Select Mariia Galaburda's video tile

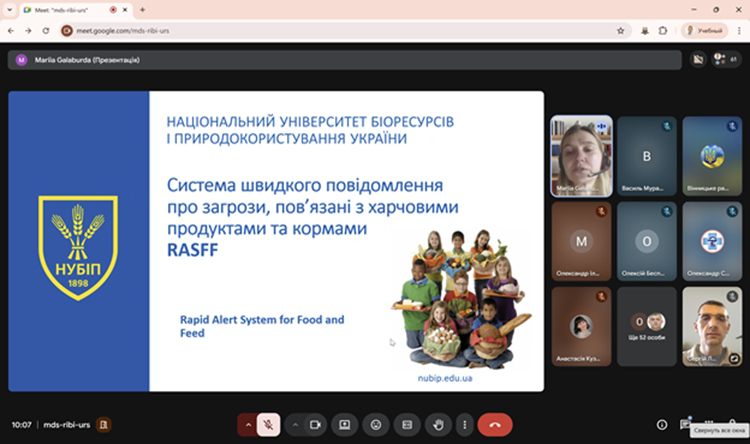(x=581, y=156)
